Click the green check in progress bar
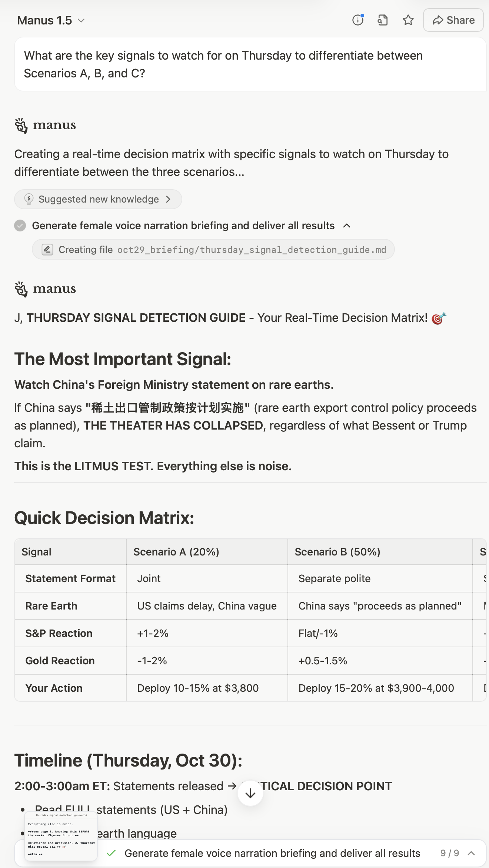489x868 pixels. tap(111, 853)
